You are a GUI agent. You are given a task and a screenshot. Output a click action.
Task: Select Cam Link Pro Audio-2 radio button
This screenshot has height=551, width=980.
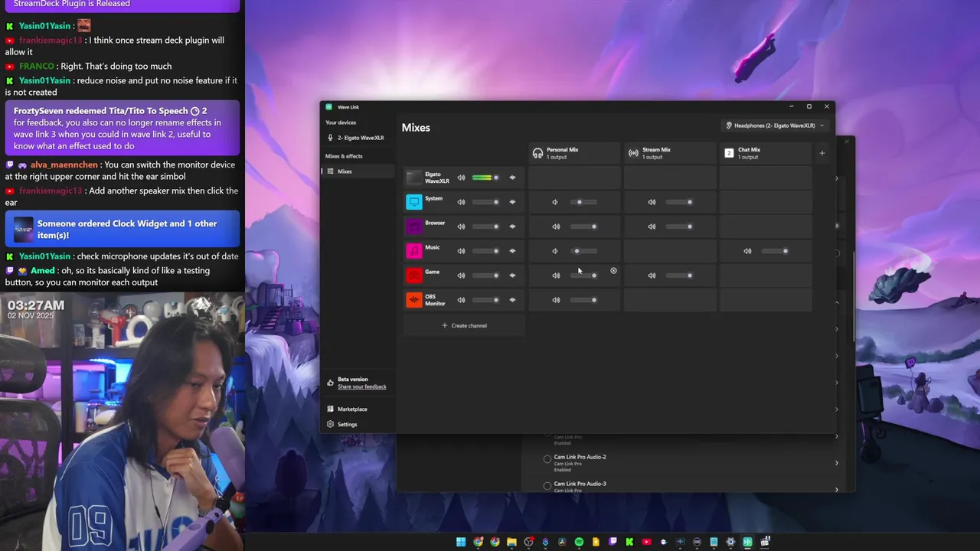[547, 459]
